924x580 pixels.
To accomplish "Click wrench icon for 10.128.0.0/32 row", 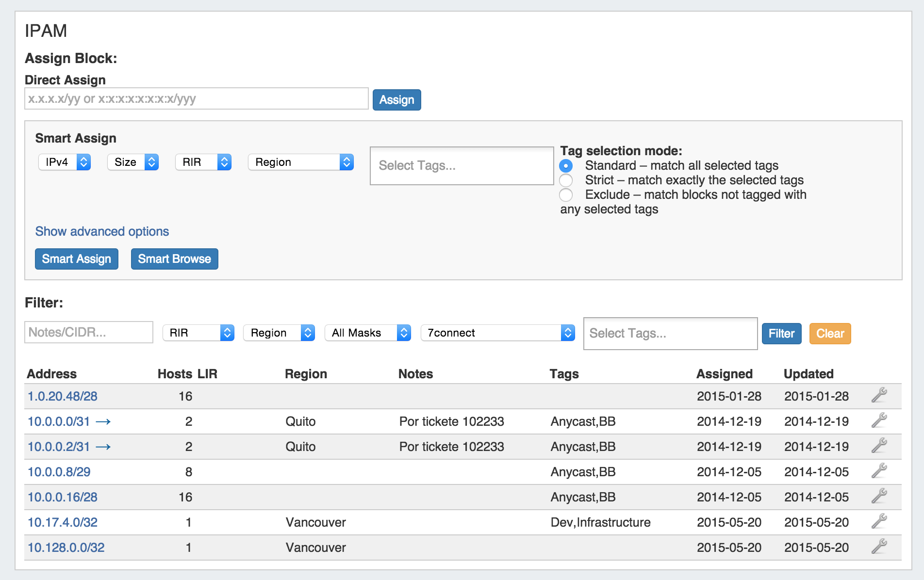I will pos(879,547).
